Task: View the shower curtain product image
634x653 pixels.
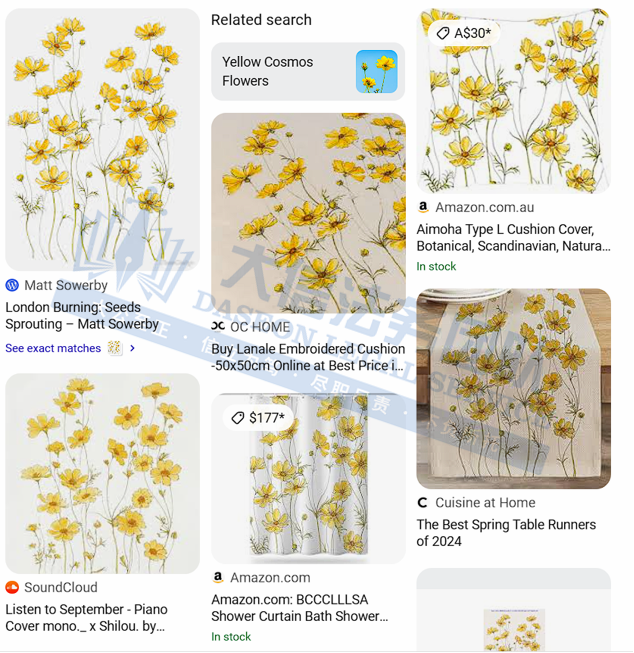Action: point(308,478)
